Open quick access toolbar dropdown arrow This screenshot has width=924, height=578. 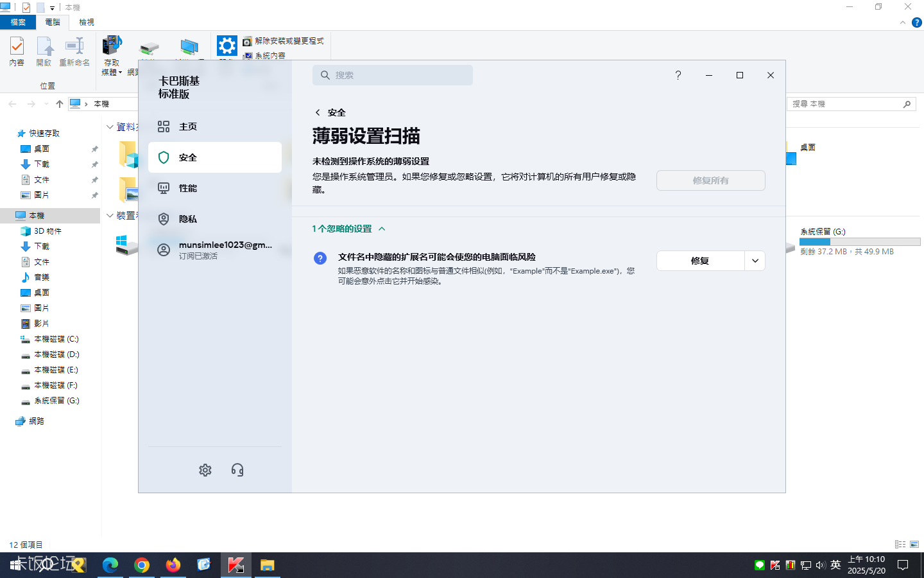click(x=53, y=8)
